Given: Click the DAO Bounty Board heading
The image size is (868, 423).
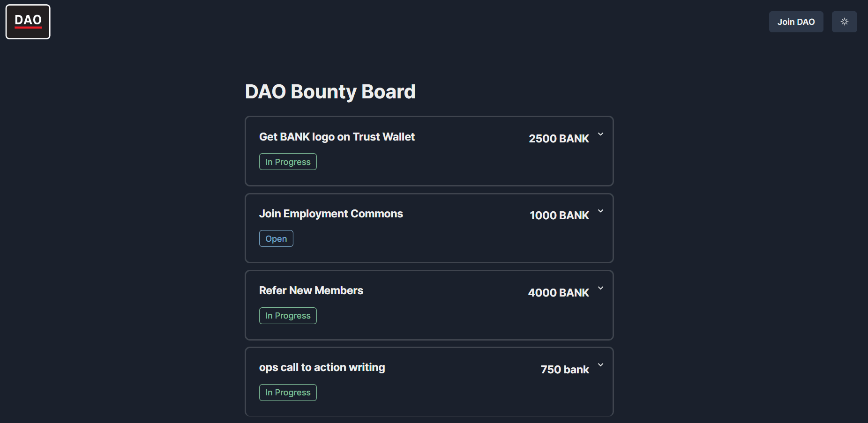Looking at the screenshot, I should 330,92.
